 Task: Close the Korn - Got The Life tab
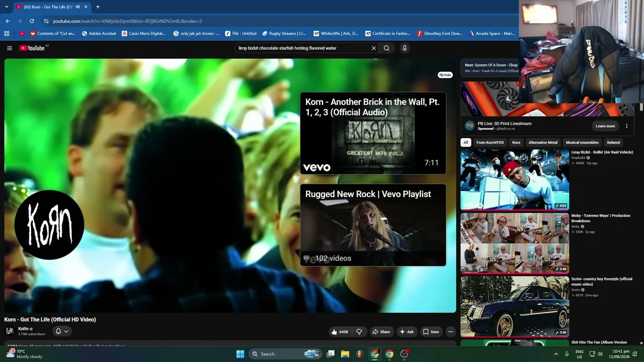click(x=86, y=7)
